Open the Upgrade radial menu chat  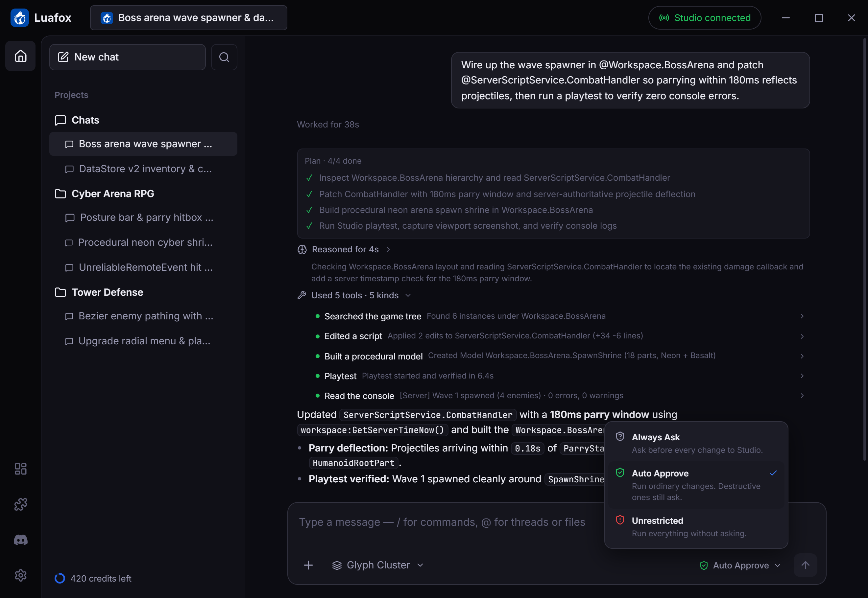143,341
